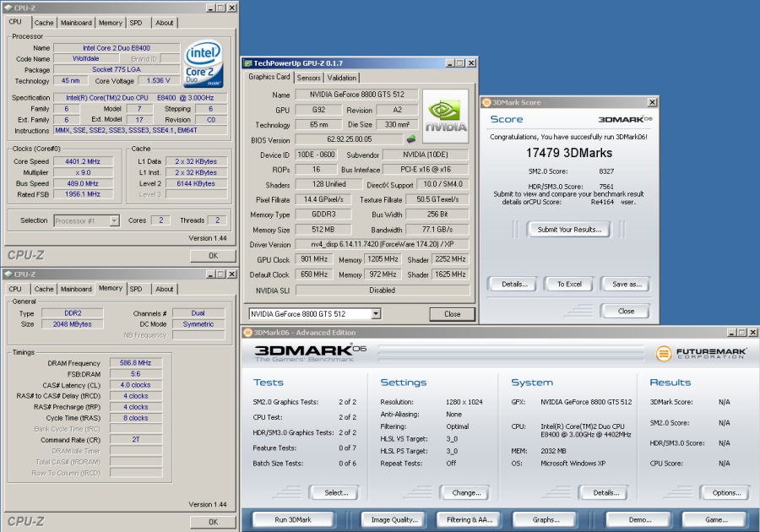Click the Resolution 1280 x 1024 setting

click(464, 402)
